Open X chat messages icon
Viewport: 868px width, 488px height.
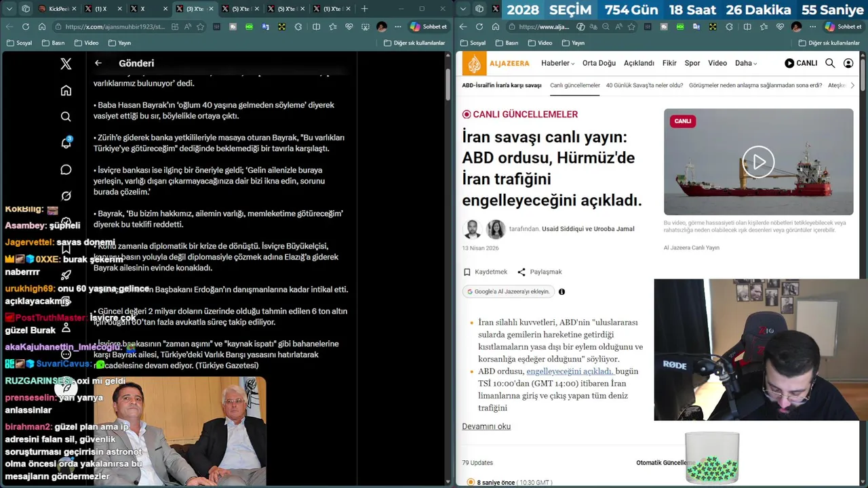point(66,169)
